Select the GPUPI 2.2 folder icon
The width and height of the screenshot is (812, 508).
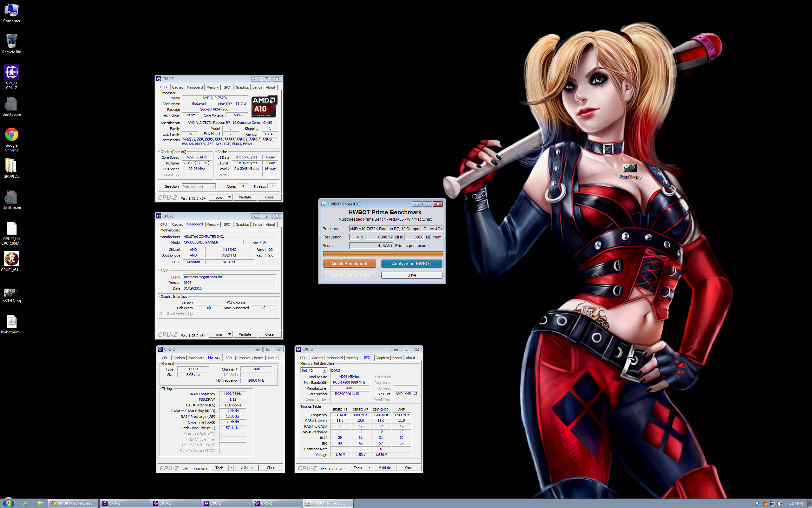click(11, 168)
